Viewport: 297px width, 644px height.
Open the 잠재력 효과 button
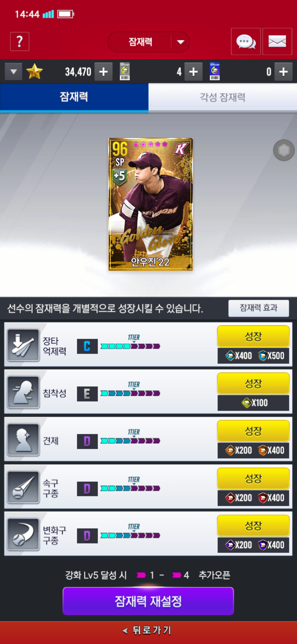click(x=258, y=308)
